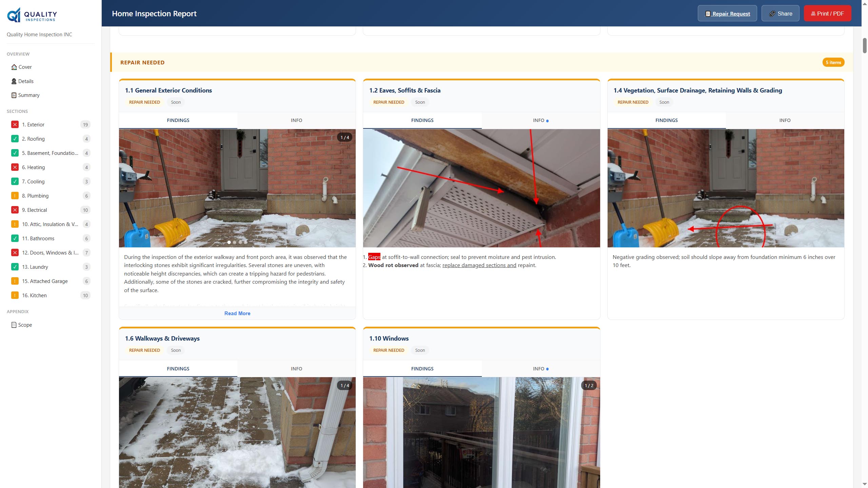Viewport: 868px width, 488px height.
Task: Open the Cover page via the home icon
Action: point(14,67)
